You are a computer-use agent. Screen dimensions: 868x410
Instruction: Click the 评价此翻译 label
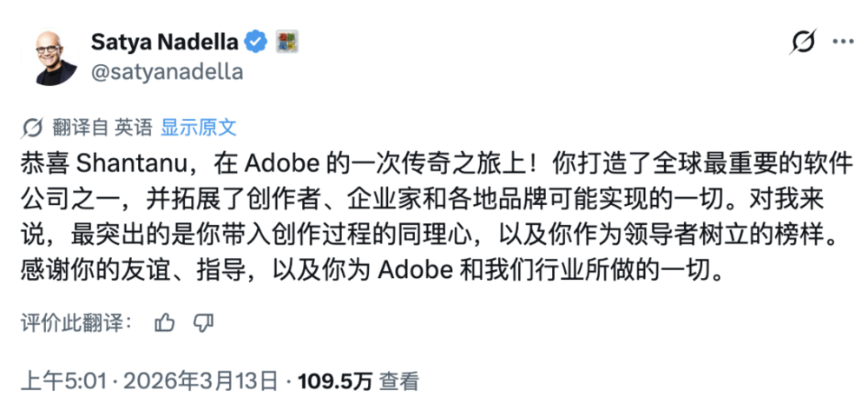click(76, 323)
